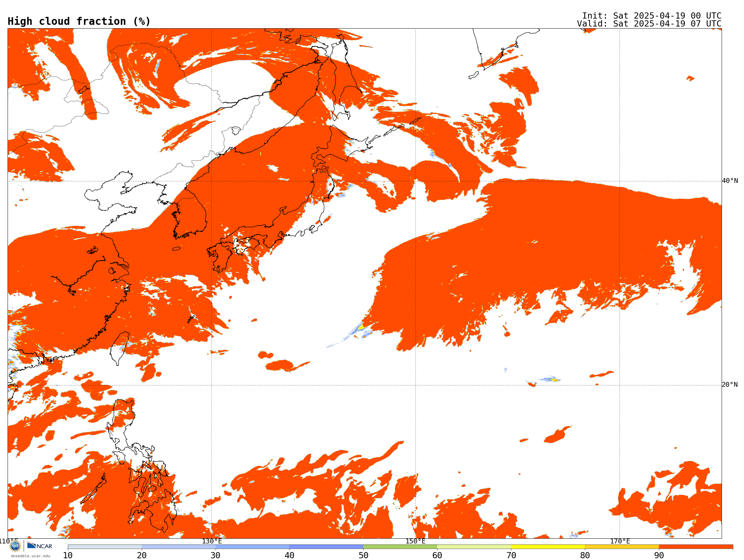Click the colorbar tick label 40
744x560 pixels.
pyautogui.click(x=289, y=556)
